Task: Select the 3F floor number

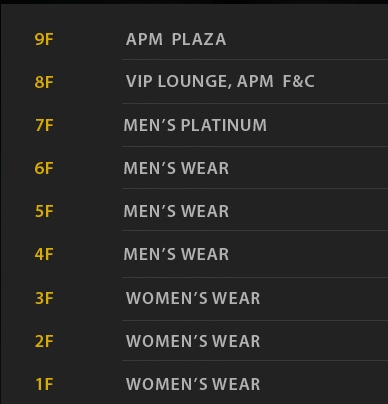Action: tap(44, 298)
